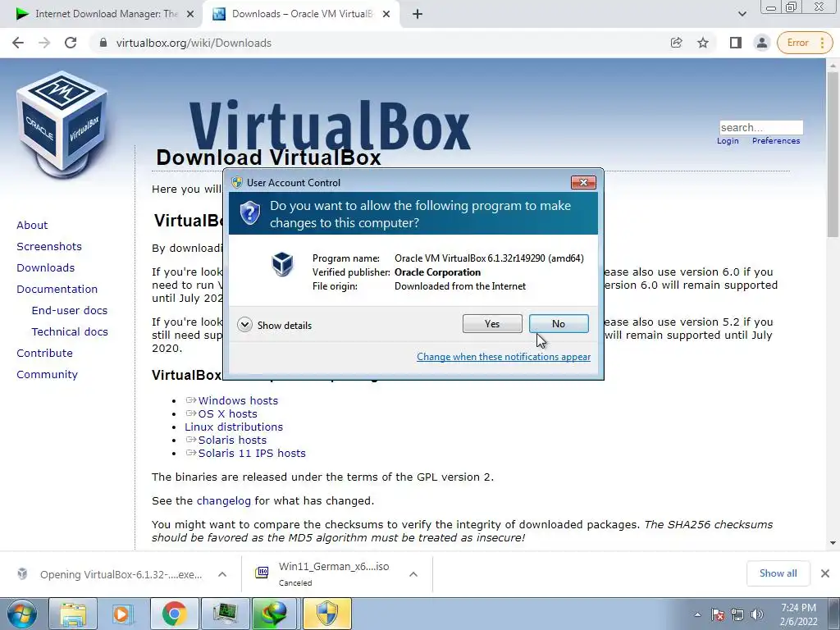Click No in the User Account Control dialog
Screen dimensions: 840x630
click(x=559, y=323)
